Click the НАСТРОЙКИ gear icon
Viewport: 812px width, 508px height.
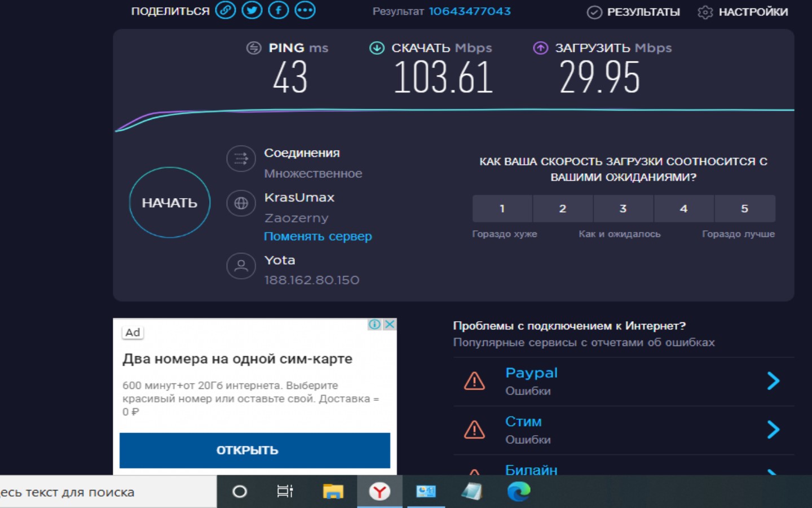tap(705, 12)
